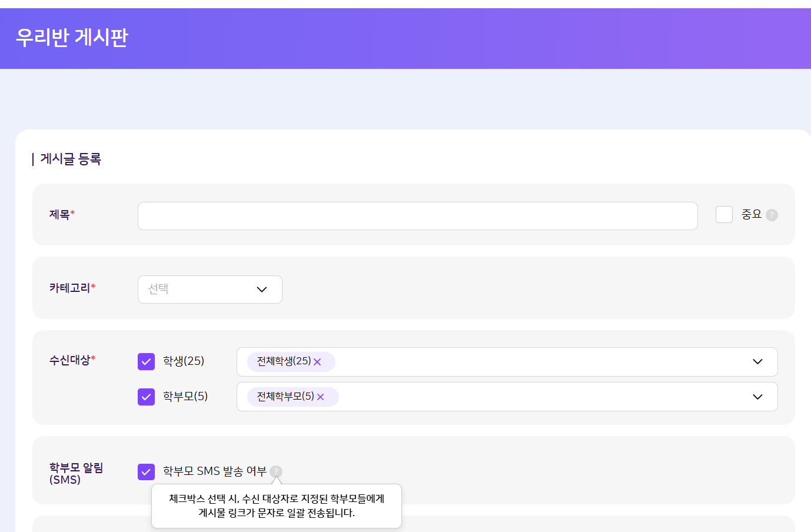The height and width of the screenshot is (532, 811).
Task: Click the 게시글 등록 section heading
Action: click(x=71, y=159)
